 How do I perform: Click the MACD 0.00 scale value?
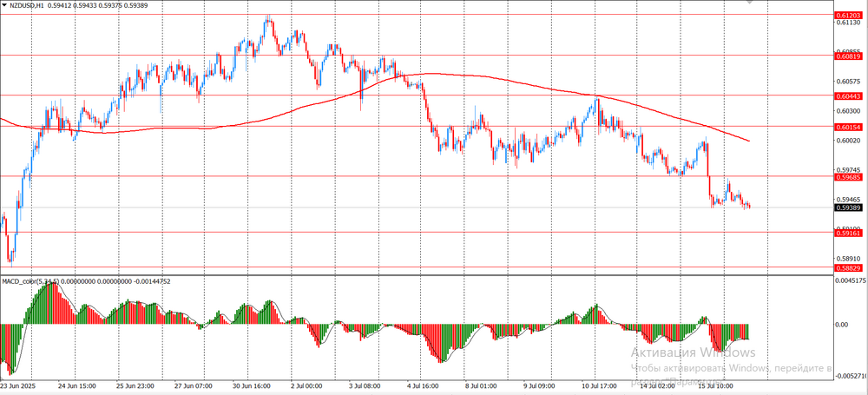(844, 325)
